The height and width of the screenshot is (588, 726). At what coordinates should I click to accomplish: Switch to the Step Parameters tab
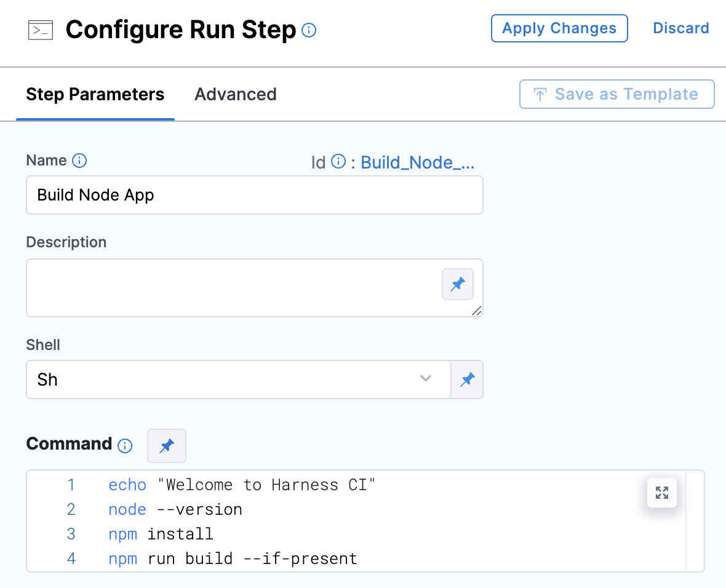click(95, 95)
